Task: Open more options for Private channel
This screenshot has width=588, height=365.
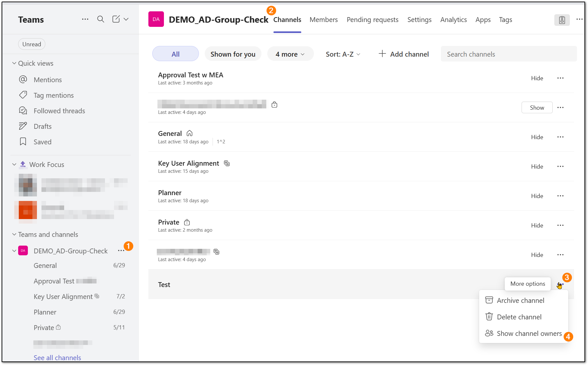Action: [x=560, y=225]
